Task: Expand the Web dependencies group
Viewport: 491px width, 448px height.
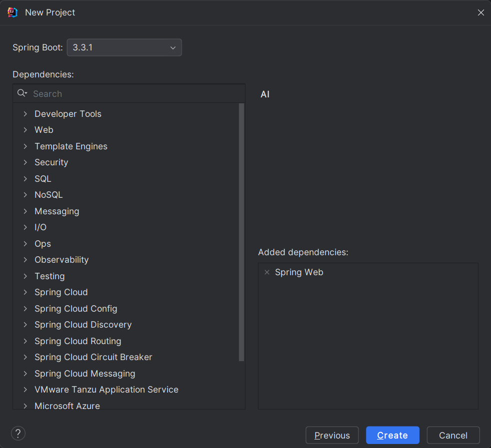Action: pyautogui.click(x=25, y=130)
